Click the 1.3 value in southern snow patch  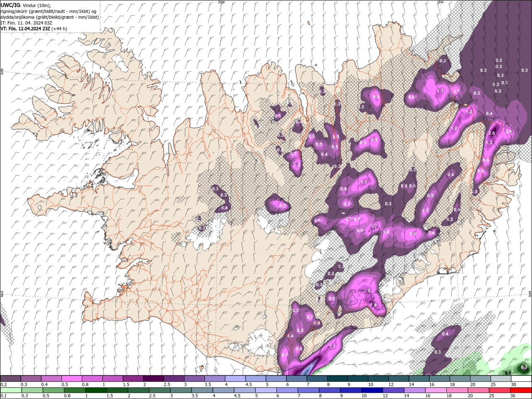(x=373, y=305)
